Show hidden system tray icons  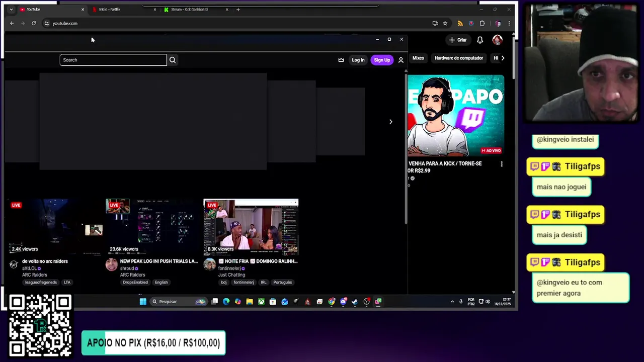pyautogui.click(x=452, y=302)
